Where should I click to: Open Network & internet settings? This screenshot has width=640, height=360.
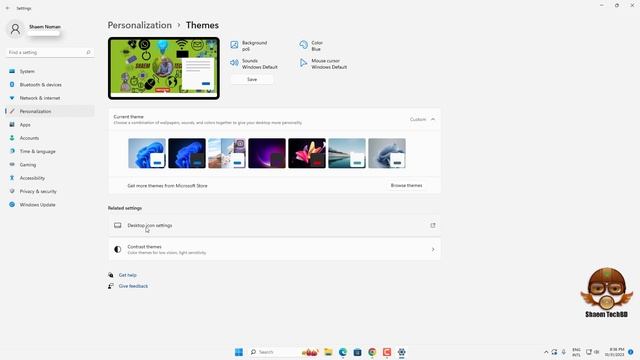click(x=50, y=98)
